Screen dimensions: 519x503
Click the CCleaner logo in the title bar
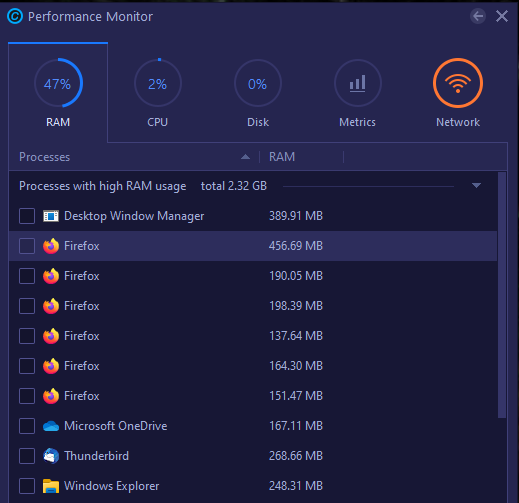click(15, 16)
